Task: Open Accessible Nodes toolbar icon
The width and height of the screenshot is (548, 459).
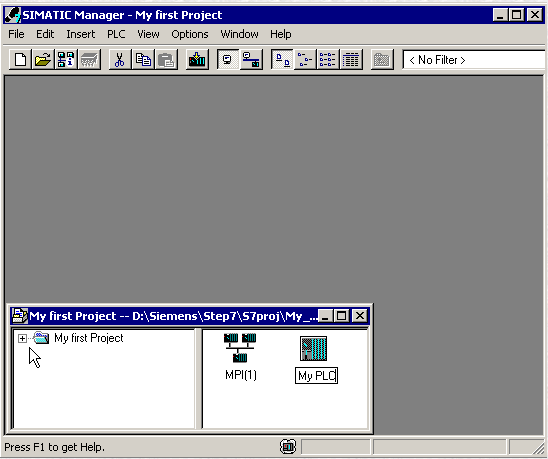Action: pyautogui.click(x=66, y=60)
